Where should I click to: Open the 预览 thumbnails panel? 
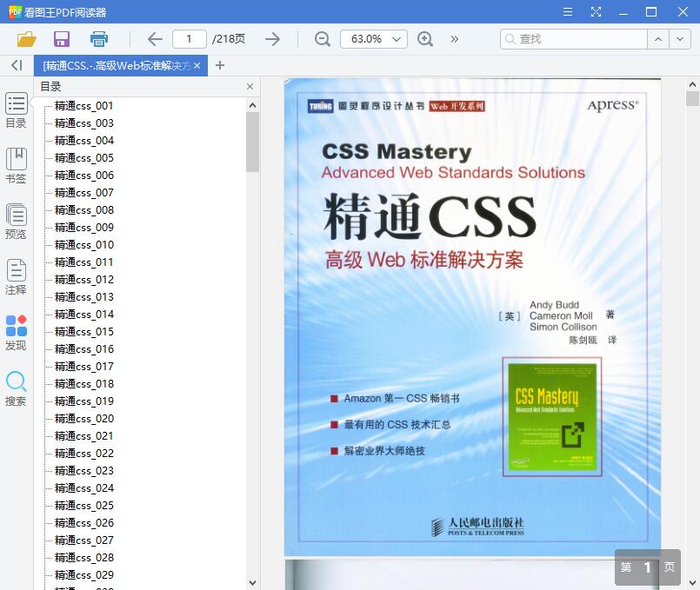[x=16, y=222]
